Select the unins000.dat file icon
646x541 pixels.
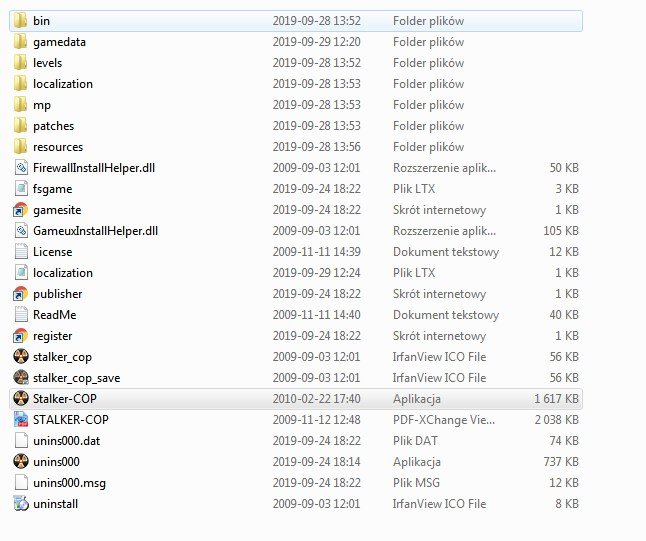(x=21, y=440)
